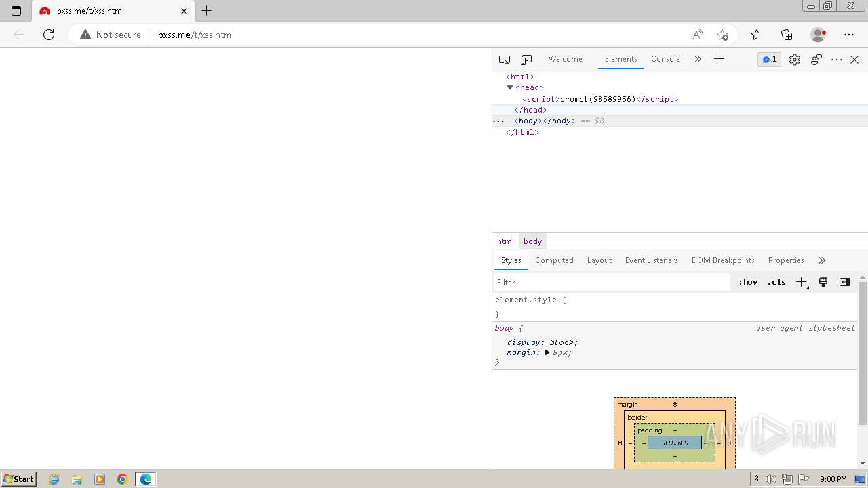Click the Not secure site info

click(111, 35)
